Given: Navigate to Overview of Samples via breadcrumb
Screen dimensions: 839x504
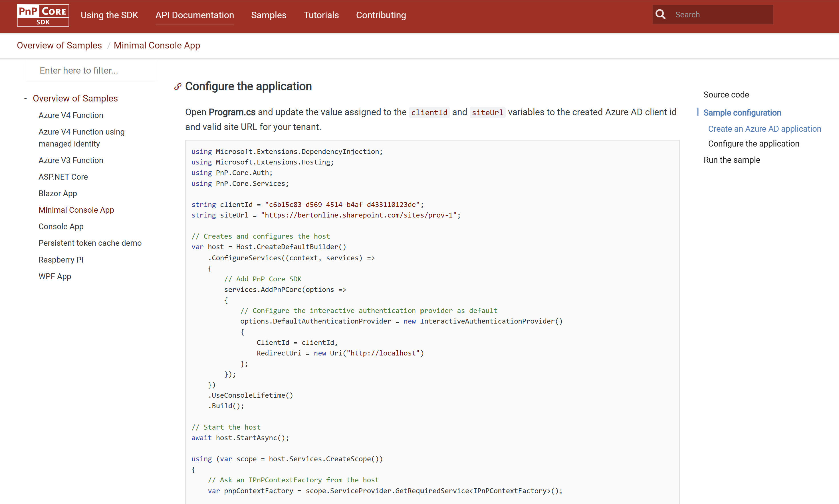Looking at the screenshot, I should (59, 45).
